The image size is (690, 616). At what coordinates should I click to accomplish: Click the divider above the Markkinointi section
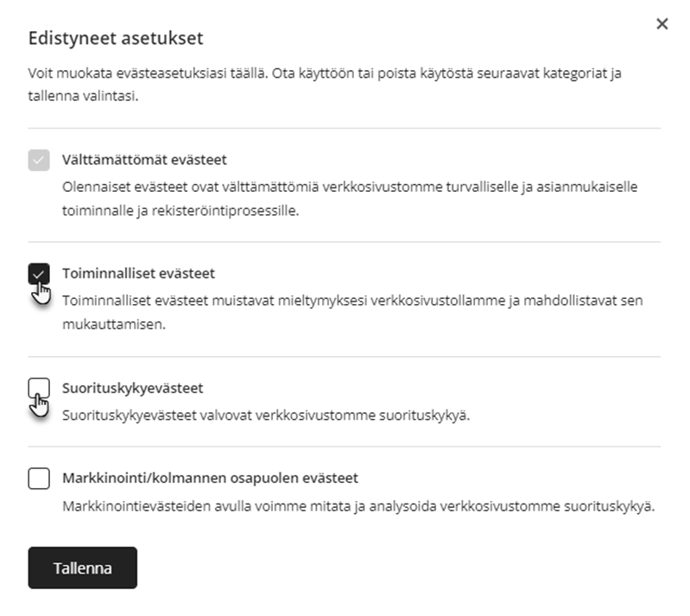click(344, 447)
